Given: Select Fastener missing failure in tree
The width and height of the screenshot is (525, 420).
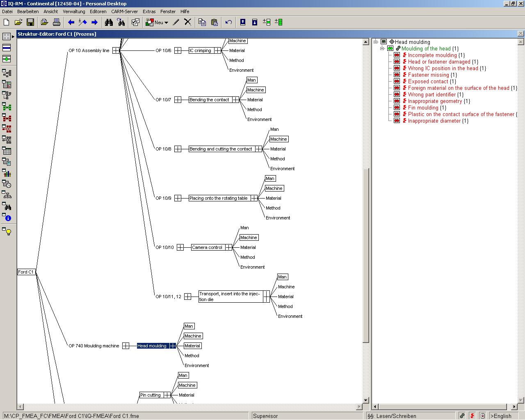Looking at the screenshot, I should tap(429, 75).
